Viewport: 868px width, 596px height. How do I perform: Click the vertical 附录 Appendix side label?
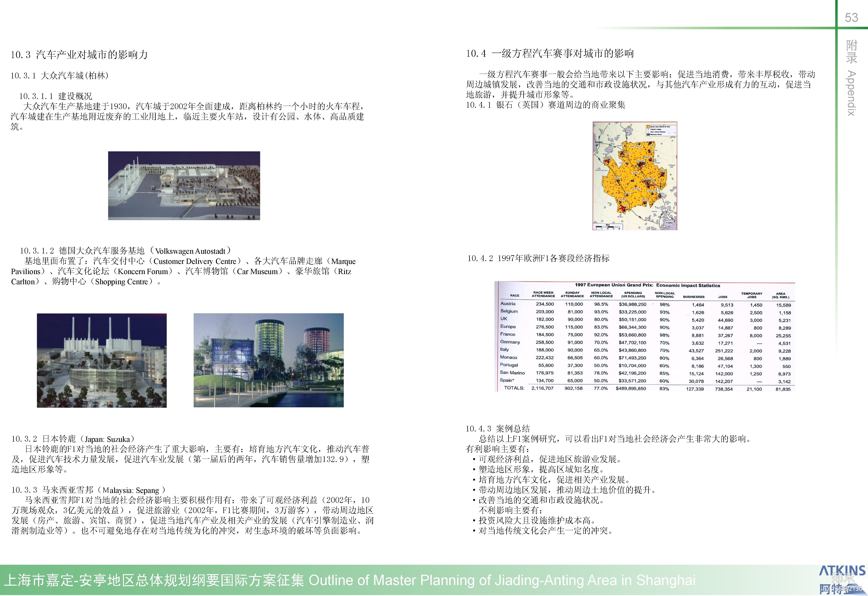[851, 78]
